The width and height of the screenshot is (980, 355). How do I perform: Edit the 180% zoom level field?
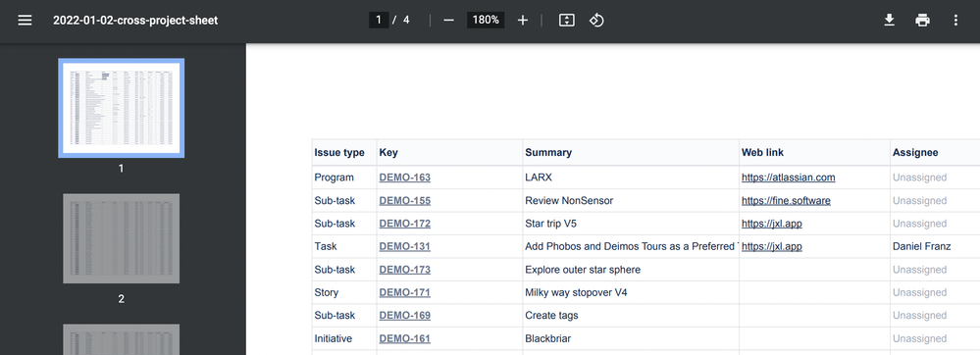(486, 20)
